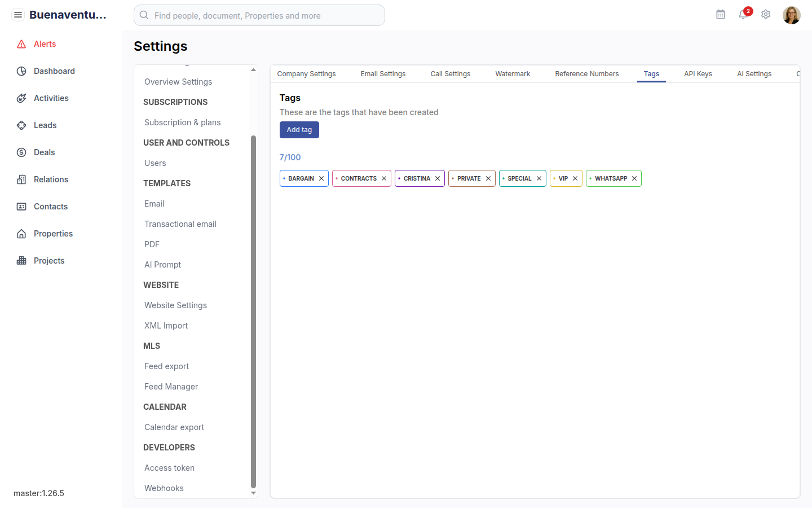Screen dimensions: 812x508
Task: Click the Contacts card icon
Action: 21,207
